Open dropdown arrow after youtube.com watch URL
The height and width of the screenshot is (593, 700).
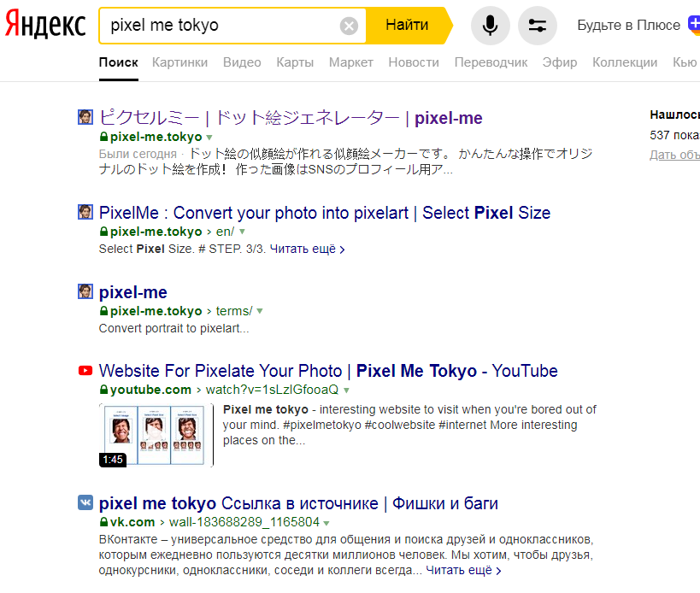(346, 390)
